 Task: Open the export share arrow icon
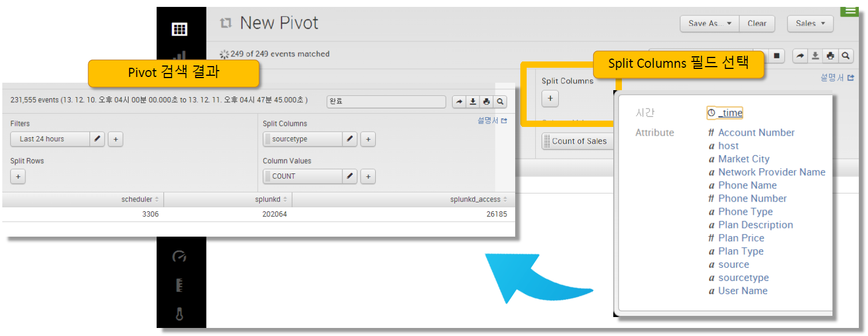459,102
